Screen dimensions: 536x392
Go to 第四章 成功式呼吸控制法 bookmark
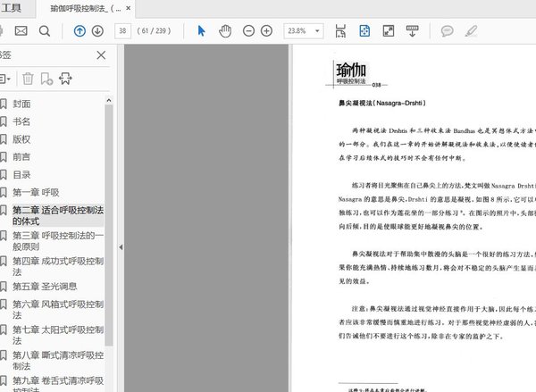coord(58,267)
